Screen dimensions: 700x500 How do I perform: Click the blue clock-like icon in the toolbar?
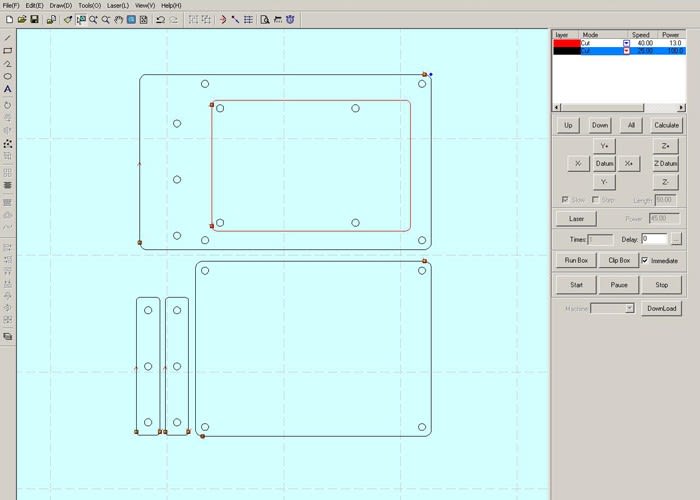(x=290, y=20)
